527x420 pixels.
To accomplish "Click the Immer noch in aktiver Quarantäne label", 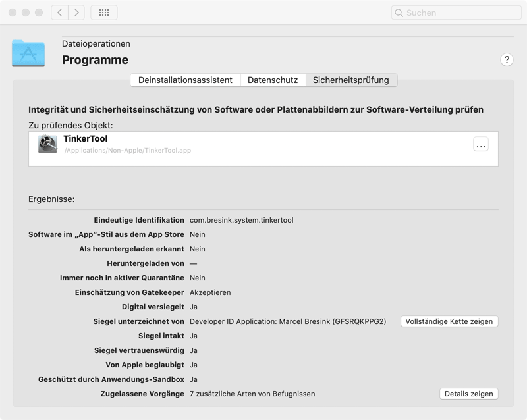I will (x=122, y=278).
